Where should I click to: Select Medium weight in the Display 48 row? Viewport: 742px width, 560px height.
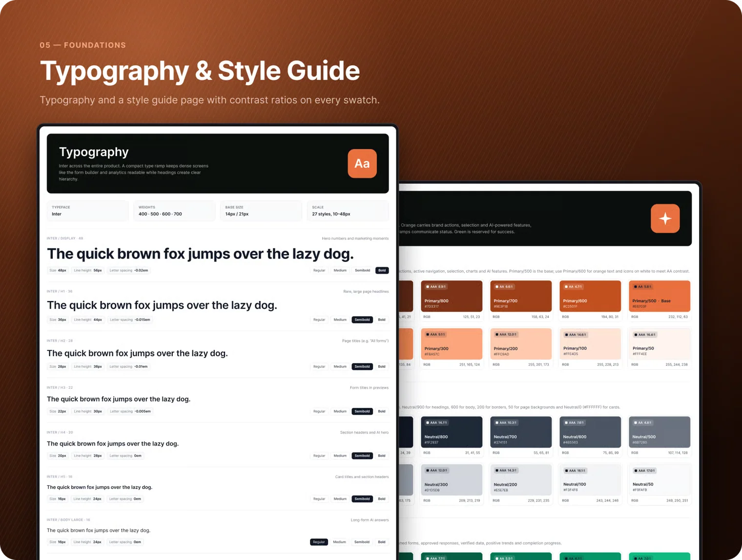pyautogui.click(x=340, y=270)
